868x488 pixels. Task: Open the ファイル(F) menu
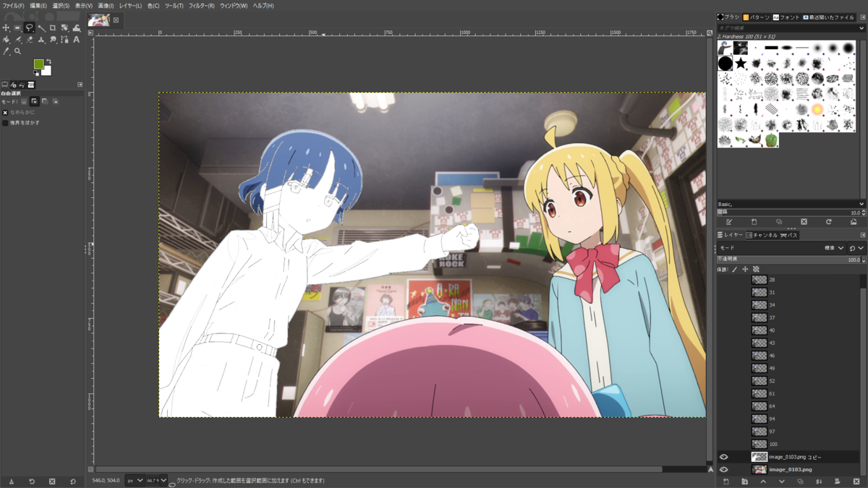pyautogui.click(x=13, y=6)
